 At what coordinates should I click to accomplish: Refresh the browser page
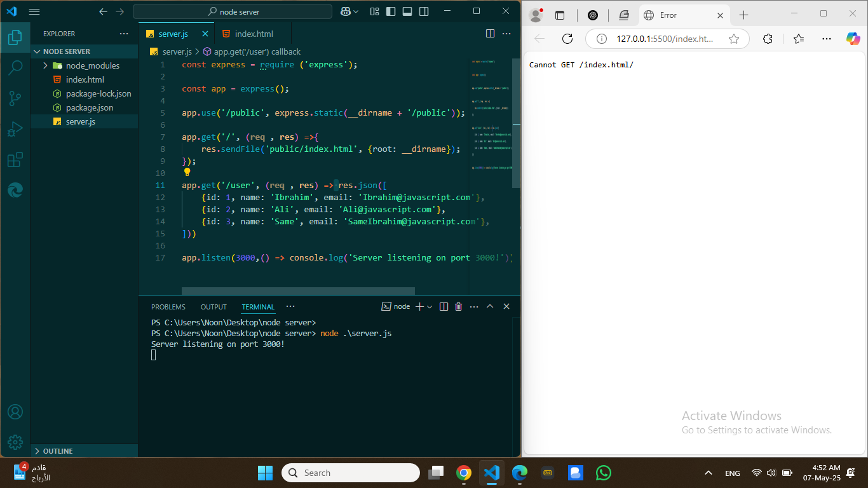(567, 39)
